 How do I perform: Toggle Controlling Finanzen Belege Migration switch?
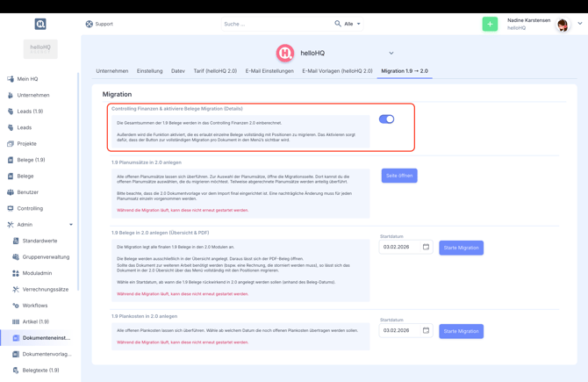[386, 119]
